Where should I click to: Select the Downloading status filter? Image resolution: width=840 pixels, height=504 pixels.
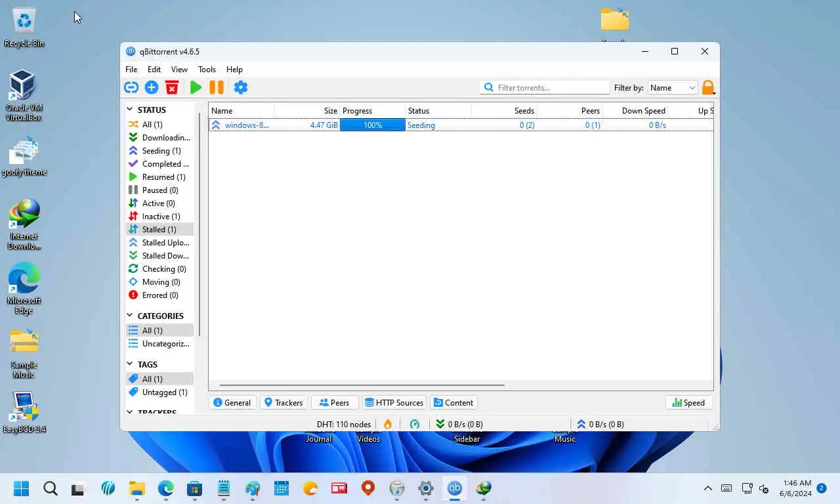[x=159, y=137]
